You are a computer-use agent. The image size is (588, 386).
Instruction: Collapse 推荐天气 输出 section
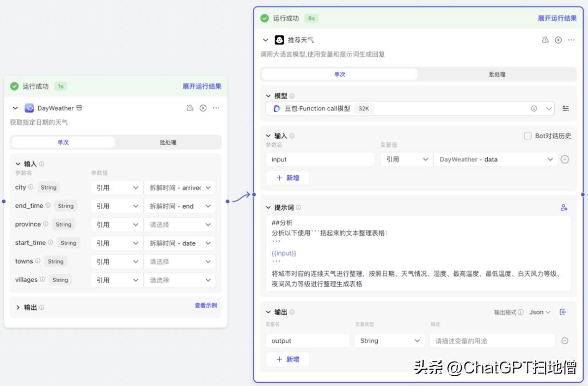point(268,312)
